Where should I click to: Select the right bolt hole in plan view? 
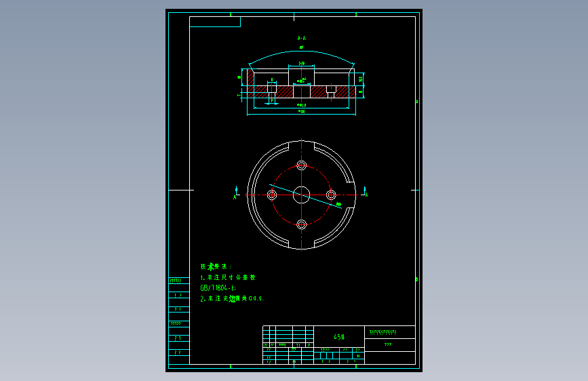pos(331,195)
